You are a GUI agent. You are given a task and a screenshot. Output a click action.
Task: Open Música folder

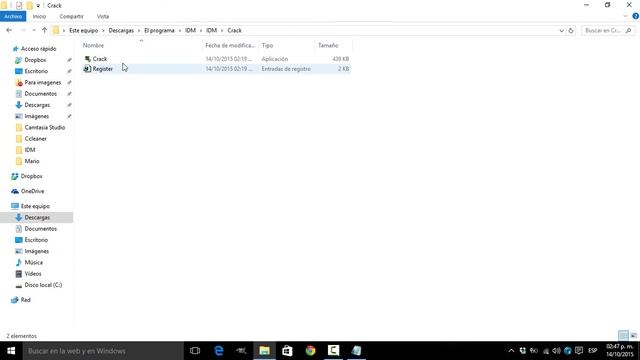[33, 262]
